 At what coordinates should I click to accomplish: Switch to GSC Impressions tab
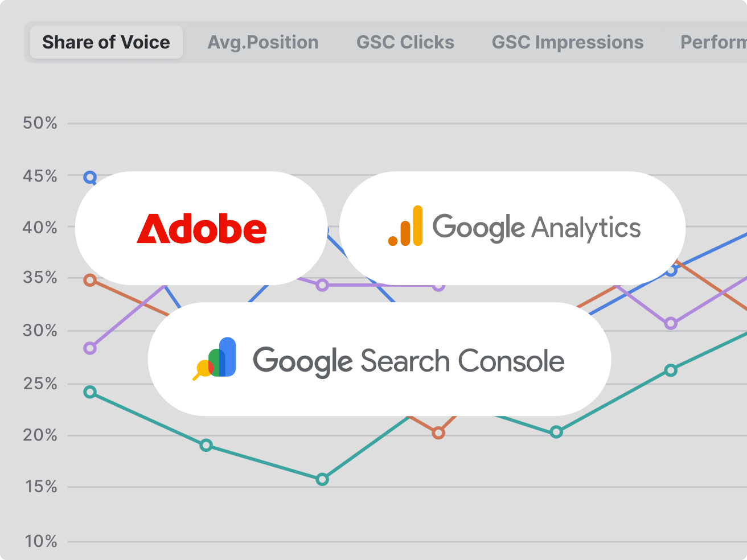568,42
